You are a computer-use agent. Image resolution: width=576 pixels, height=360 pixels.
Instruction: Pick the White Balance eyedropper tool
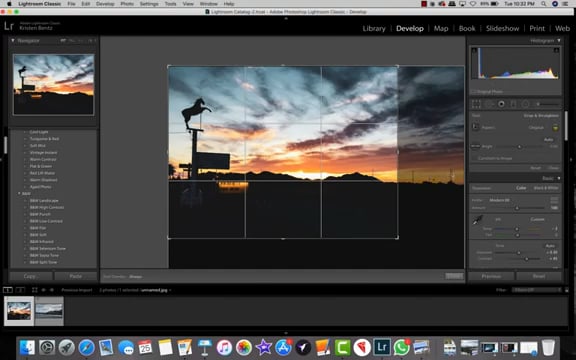click(x=477, y=220)
